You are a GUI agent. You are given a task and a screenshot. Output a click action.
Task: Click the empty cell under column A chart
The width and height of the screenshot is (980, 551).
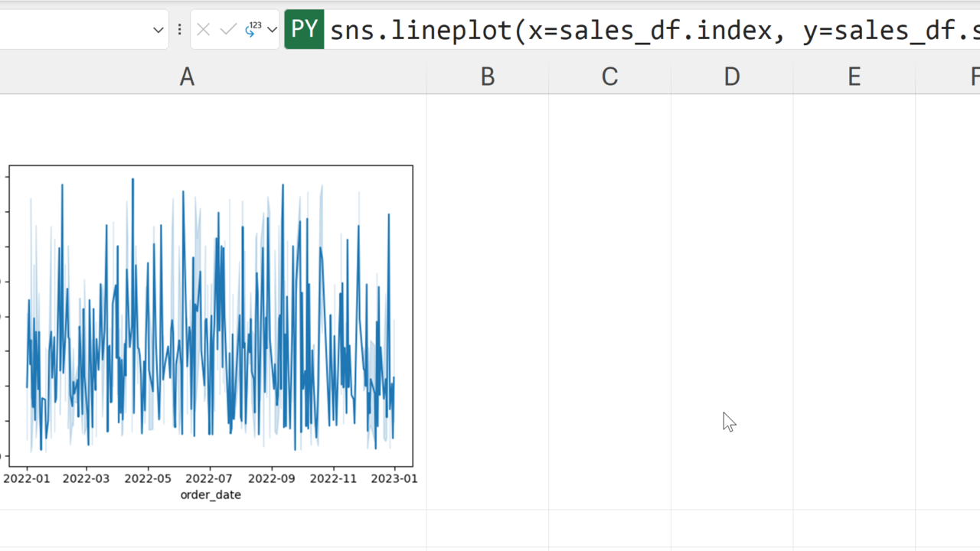click(211, 528)
